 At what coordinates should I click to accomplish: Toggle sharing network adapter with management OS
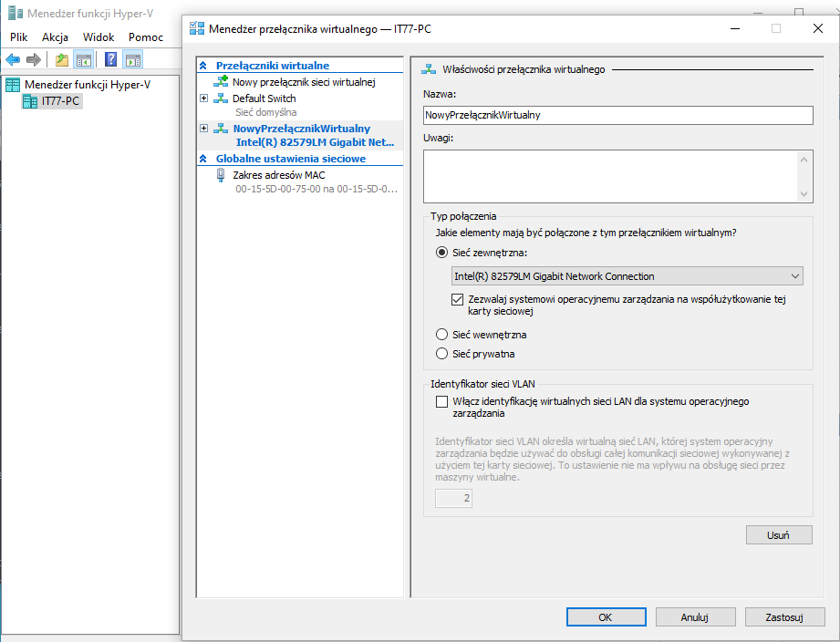tap(459, 299)
